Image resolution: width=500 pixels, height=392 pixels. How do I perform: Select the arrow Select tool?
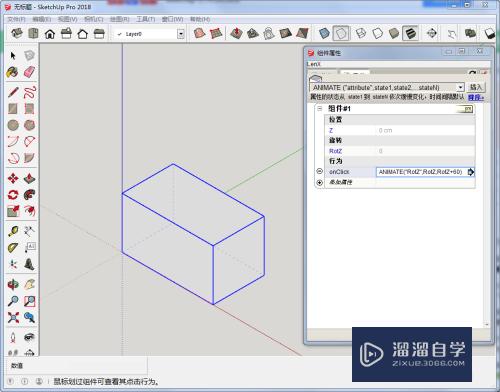click(13, 55)
